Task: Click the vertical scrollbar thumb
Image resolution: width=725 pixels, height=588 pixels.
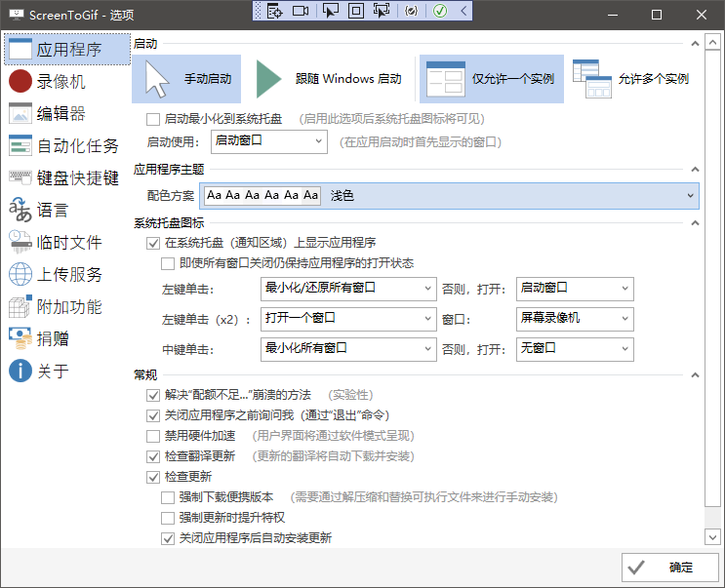Action: pos(712,279)
